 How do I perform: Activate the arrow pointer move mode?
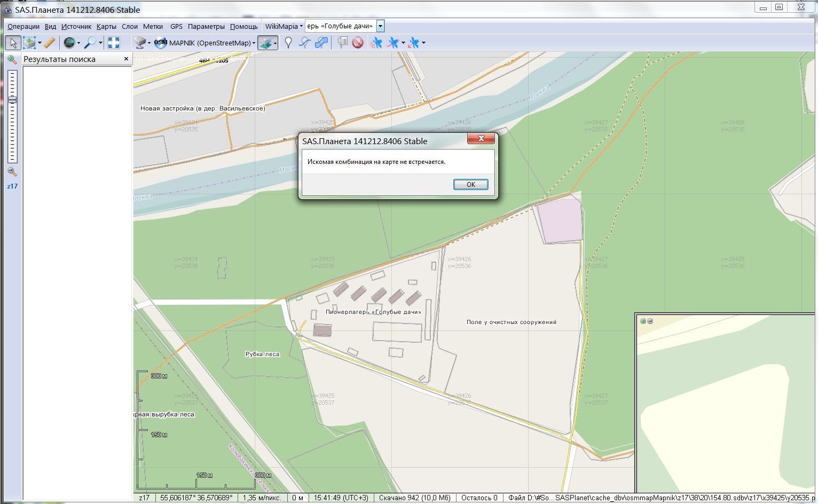[13, 43]
